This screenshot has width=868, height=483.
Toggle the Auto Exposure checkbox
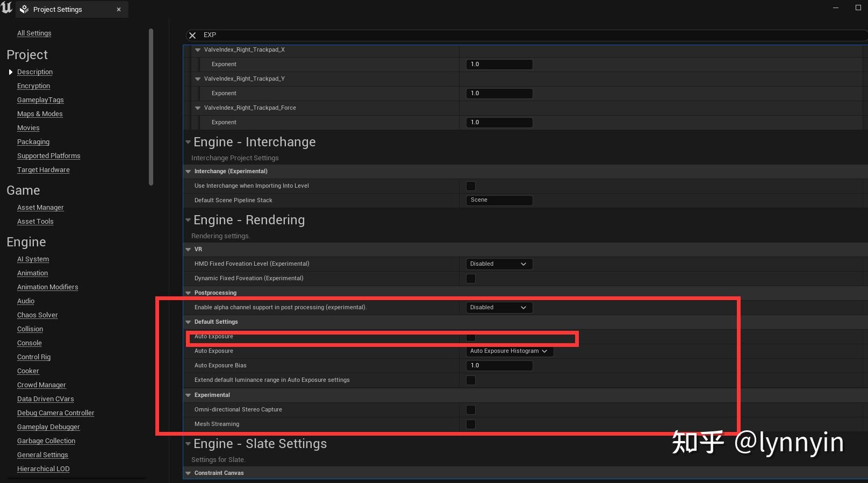click(471, 337)
